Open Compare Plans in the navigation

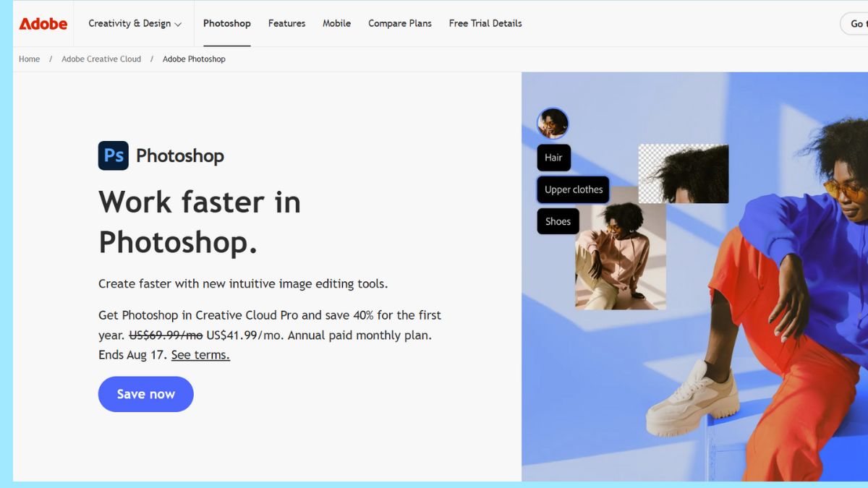tap(400, 23)
